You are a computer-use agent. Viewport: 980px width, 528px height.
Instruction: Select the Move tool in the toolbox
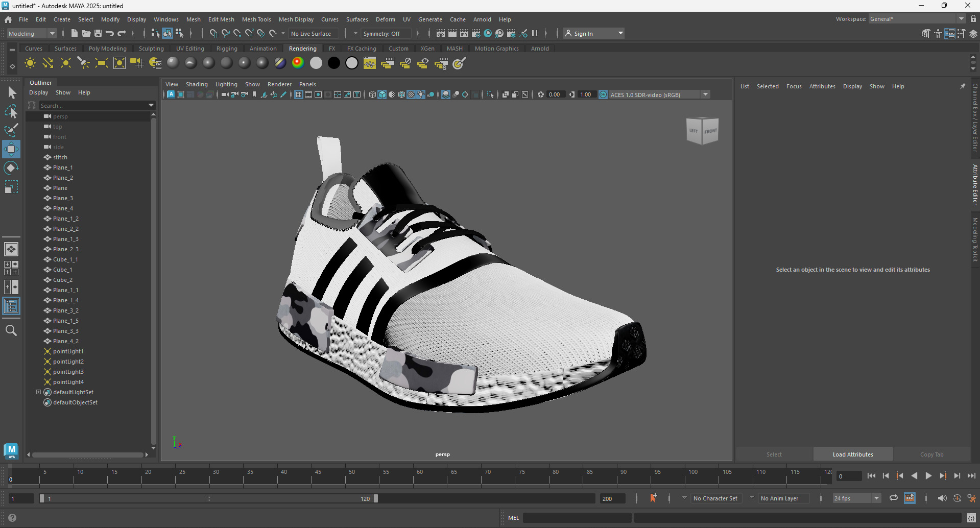point(11,149)
